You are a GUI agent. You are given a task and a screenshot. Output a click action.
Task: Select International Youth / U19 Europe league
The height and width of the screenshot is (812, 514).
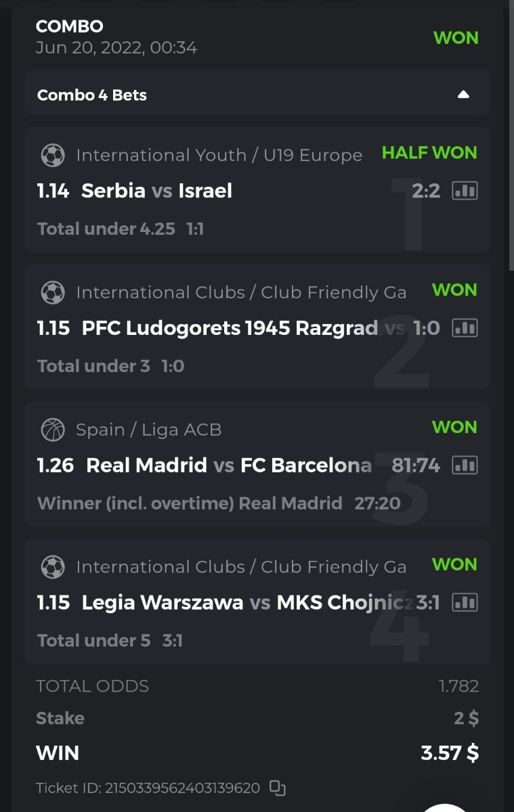click(x=219, y=156)
